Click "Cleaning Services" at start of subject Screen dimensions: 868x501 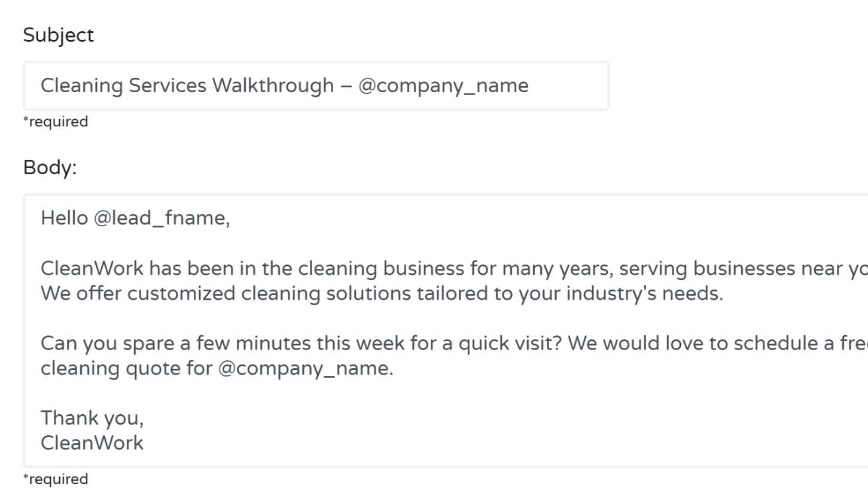click(123, 86)
